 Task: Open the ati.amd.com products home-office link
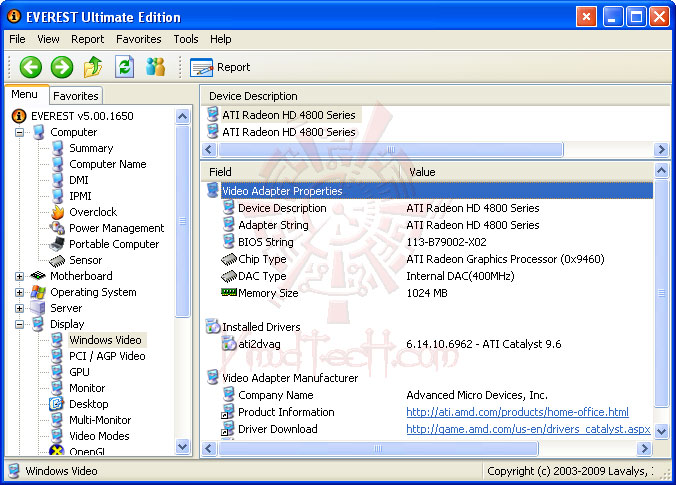(517, 412)
